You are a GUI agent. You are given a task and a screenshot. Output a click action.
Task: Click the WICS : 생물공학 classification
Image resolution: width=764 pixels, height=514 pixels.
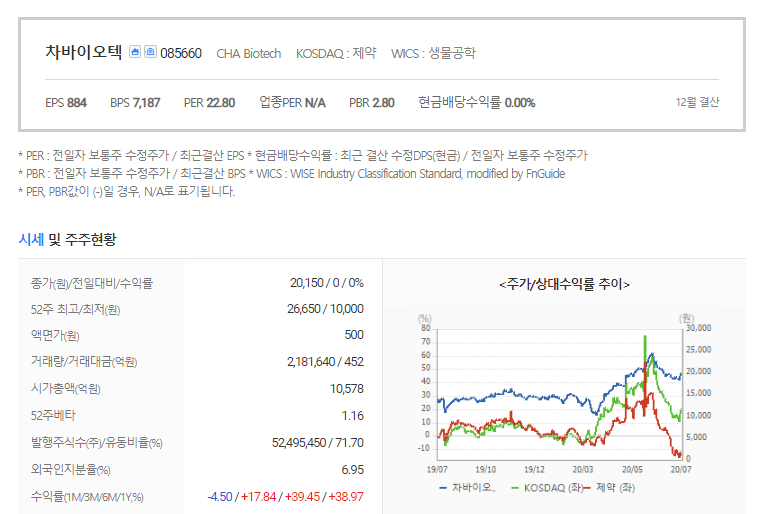pos(433,53)
